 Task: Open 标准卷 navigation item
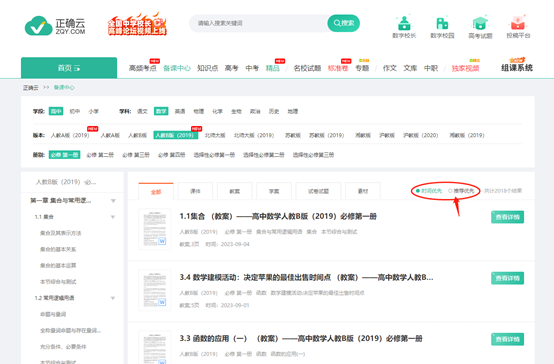338,68
